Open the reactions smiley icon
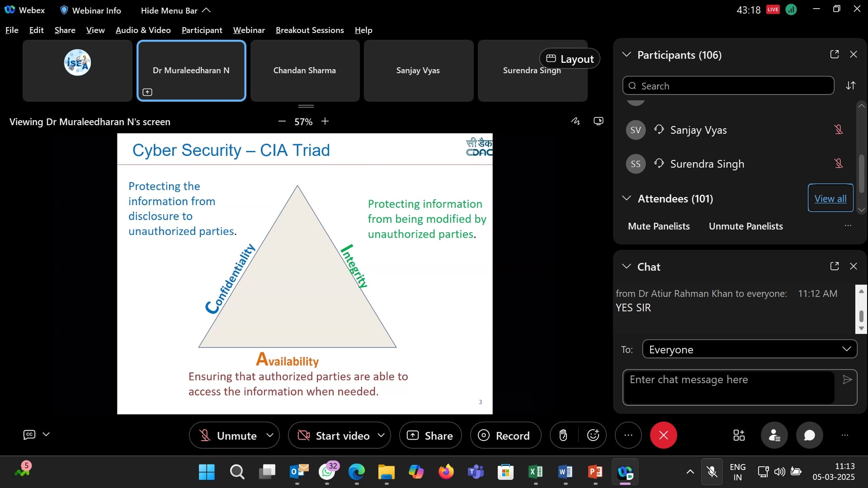The image size is (868, 488). pos(593,436)
